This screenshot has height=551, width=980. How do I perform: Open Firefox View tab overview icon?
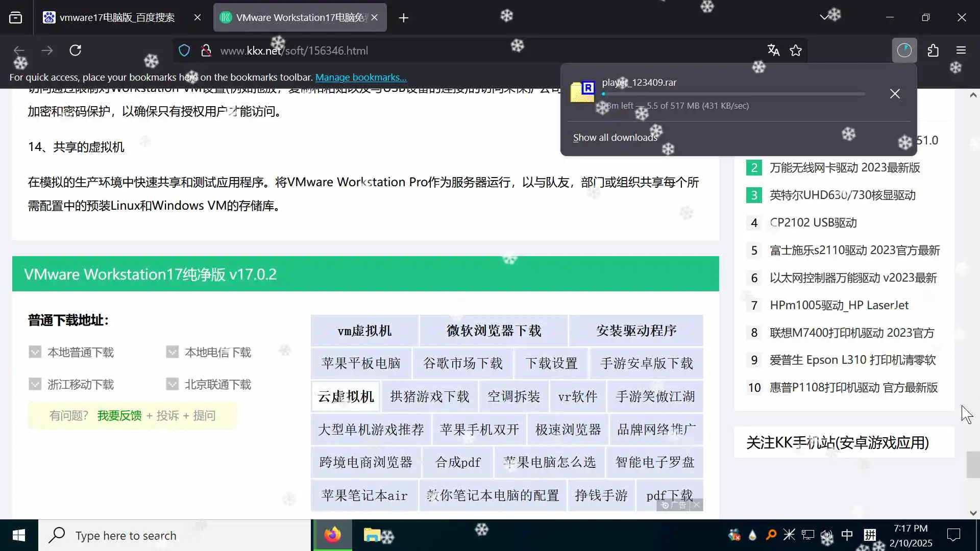pos(16,18)
